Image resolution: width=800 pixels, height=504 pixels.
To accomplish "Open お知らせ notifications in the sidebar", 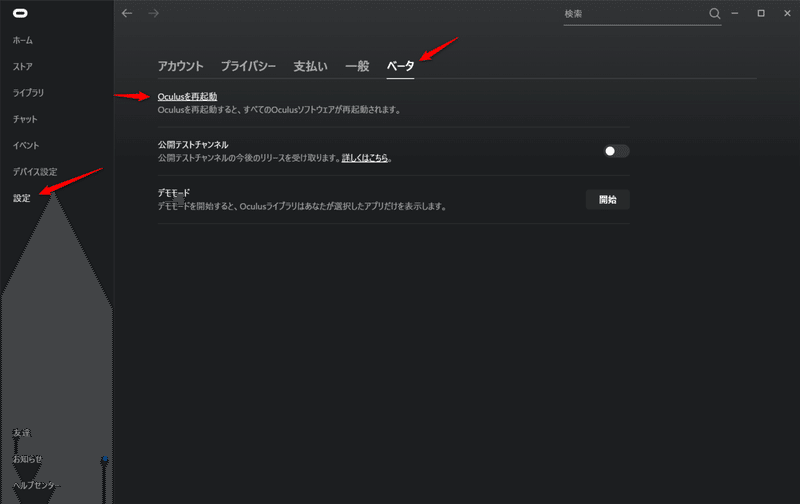I will pyautogui.click(x=28, y=459).
